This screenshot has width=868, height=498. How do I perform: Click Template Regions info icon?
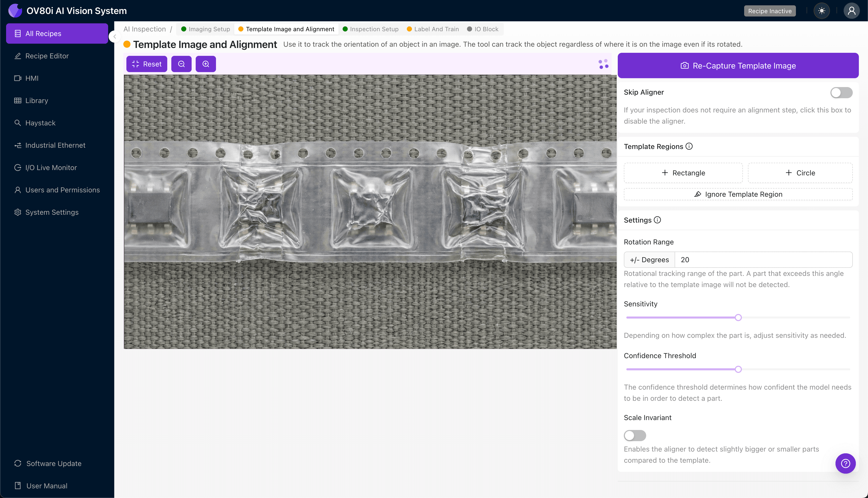689,146
